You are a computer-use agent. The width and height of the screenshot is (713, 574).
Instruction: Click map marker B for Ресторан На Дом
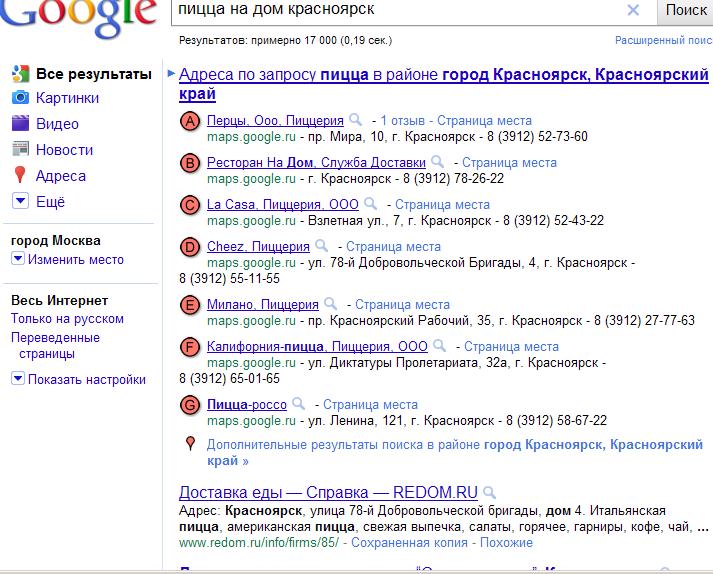pos(190,163)
